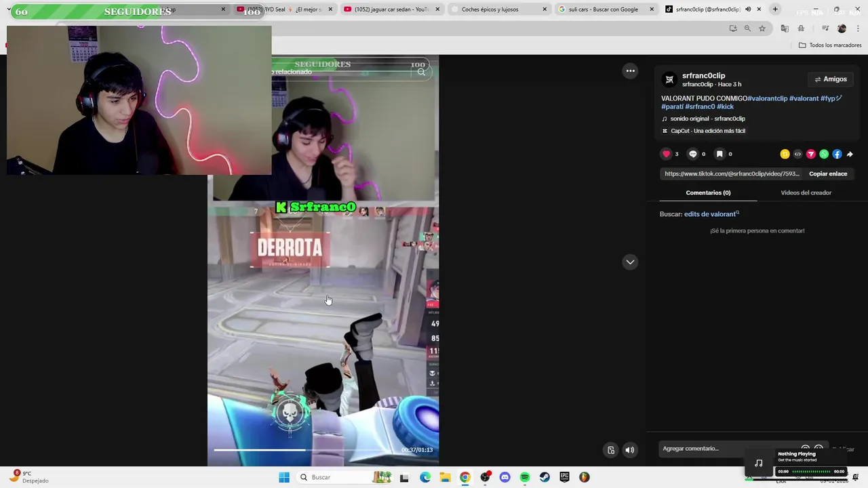The width and height of the screenshot is (868, 488).
Task: Open comments via the speech bubble icon
Action: coord(692,154)
